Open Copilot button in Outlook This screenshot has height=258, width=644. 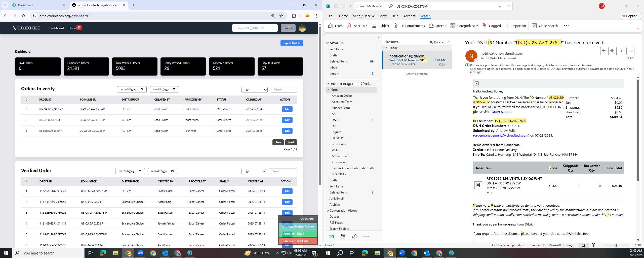631,16
